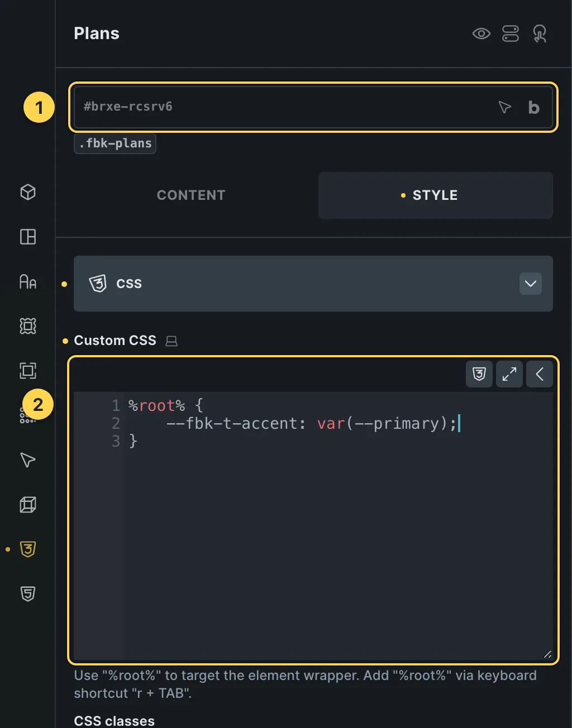
Task: Click the 'CSS classes' label
Action: (x=115, y=721)
